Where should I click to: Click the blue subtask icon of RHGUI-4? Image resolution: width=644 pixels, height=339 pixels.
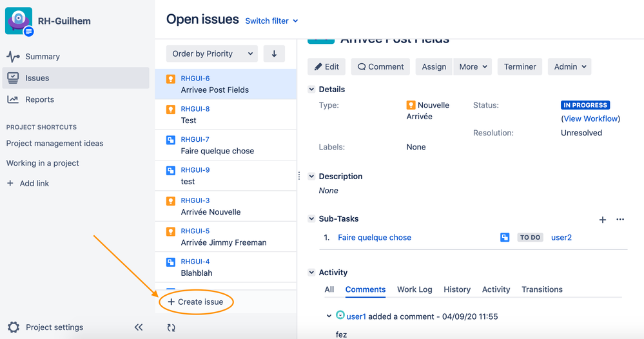point(170,262)
